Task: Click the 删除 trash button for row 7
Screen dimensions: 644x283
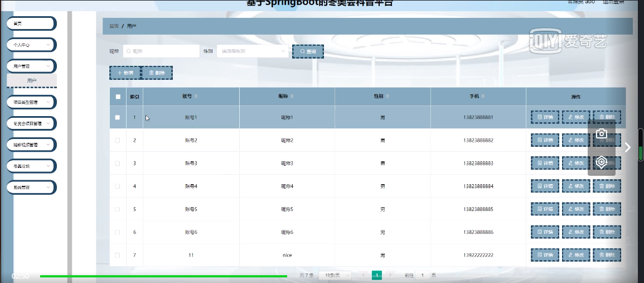Action: click(x=607, y=255)
